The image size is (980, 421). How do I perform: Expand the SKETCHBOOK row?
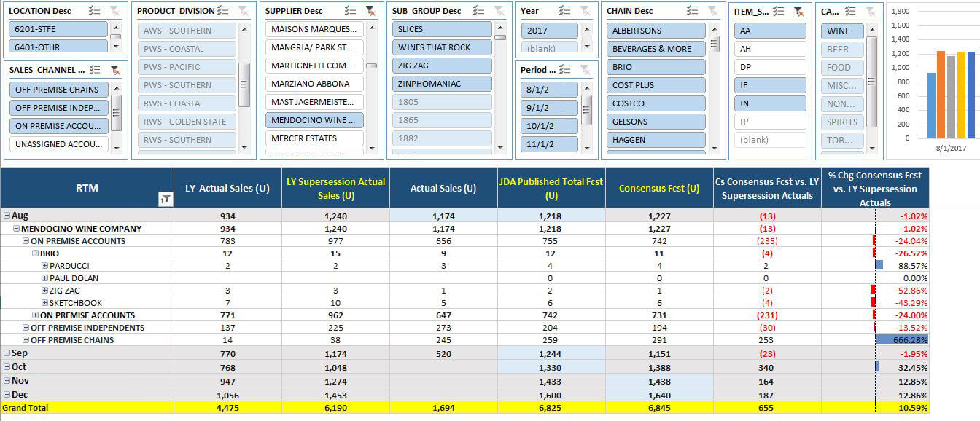(x=44, y=303)
